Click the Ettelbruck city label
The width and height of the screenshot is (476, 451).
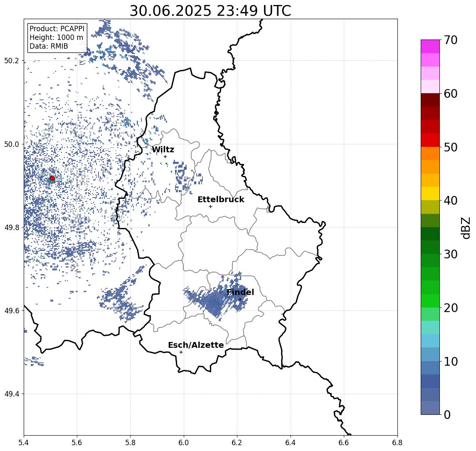click(x=221, y=199)
